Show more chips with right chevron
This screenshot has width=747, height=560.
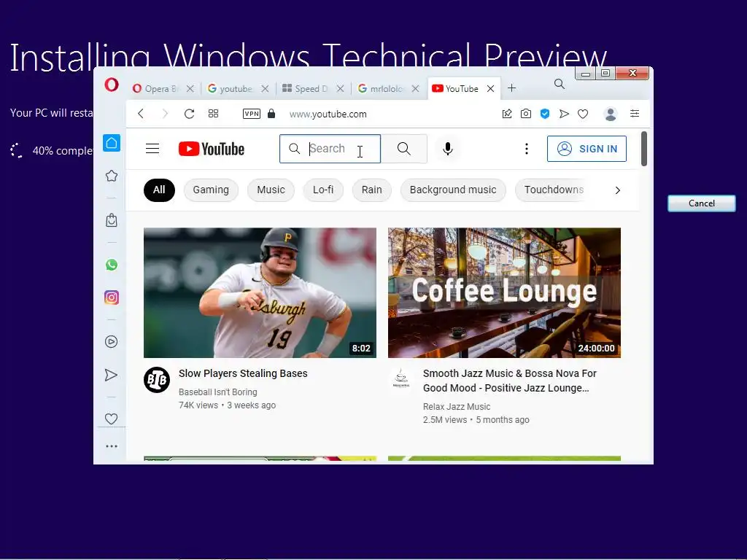pos(618,190)
